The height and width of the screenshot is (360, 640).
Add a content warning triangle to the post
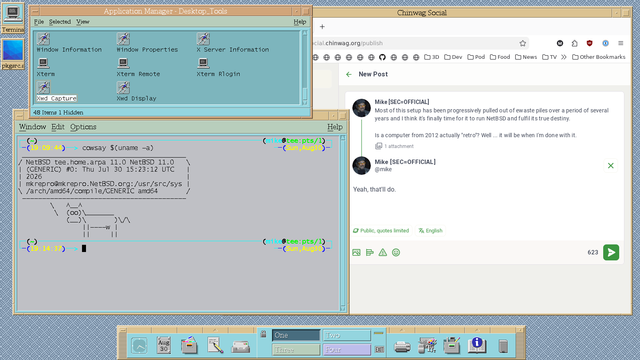pyautogui.click(x=382, y=253)
